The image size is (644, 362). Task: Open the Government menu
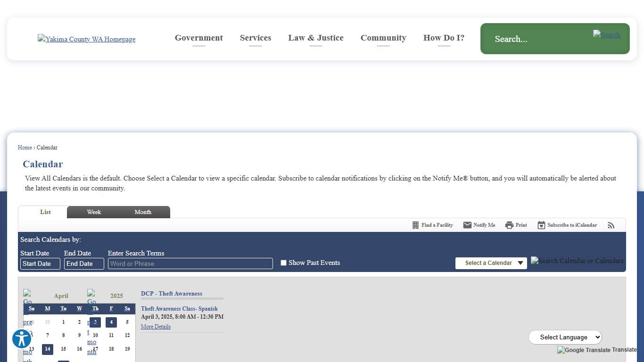click(198, 38)
